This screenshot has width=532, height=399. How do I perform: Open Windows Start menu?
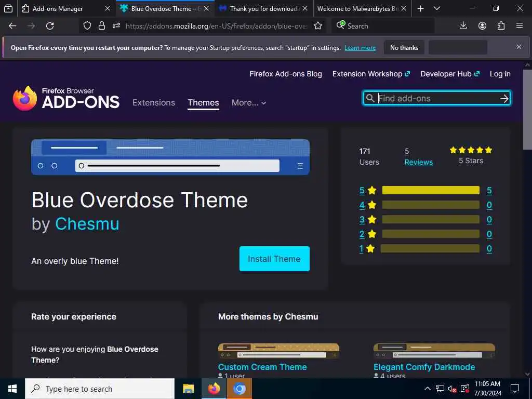12,389
